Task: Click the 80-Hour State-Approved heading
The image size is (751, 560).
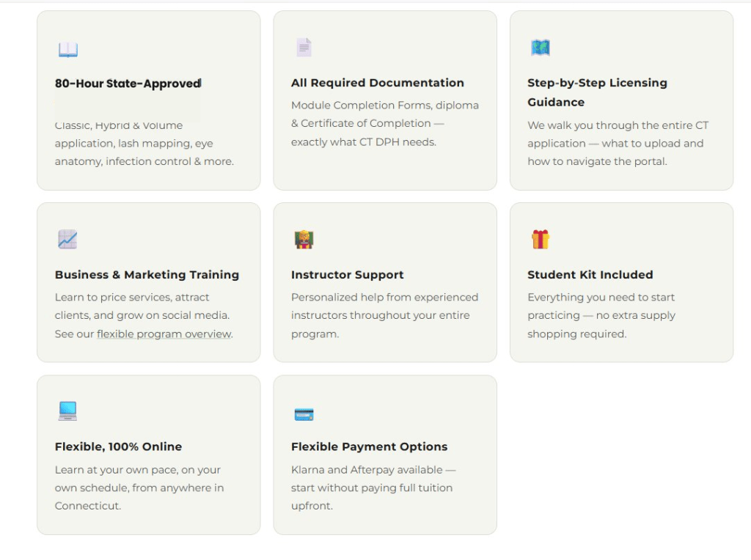Action: click(128, 84)
